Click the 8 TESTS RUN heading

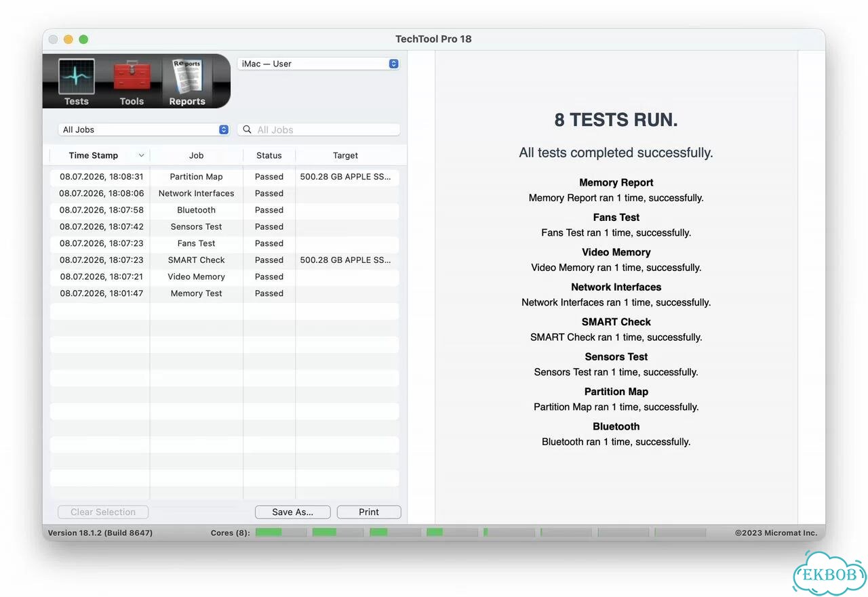click(x=616, y=120)
